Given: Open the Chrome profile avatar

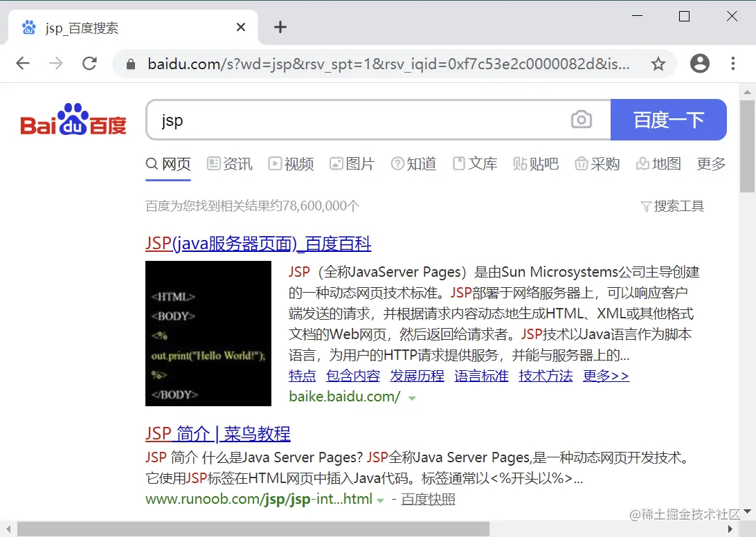Looking at the screenshot, I should [699, 63].
